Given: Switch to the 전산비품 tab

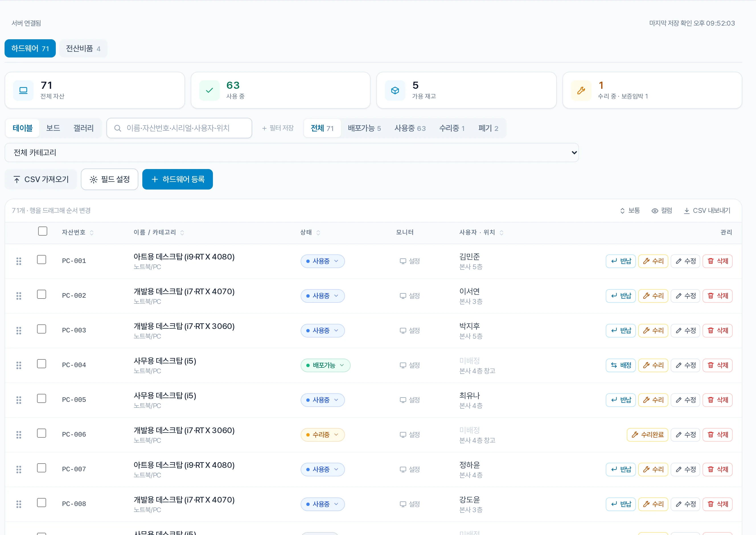Looking at the screenshot, I should click(83, 49).
